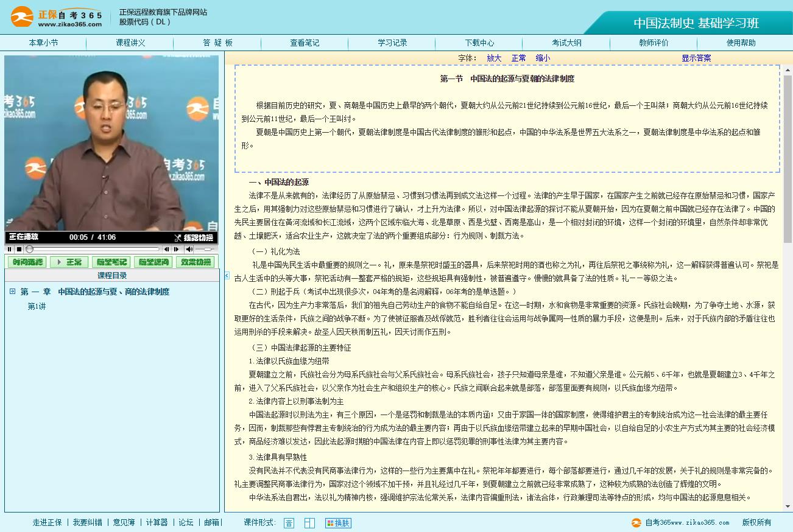Open the 查看笔记 menu
793x532 pixels.
(305, 43)
